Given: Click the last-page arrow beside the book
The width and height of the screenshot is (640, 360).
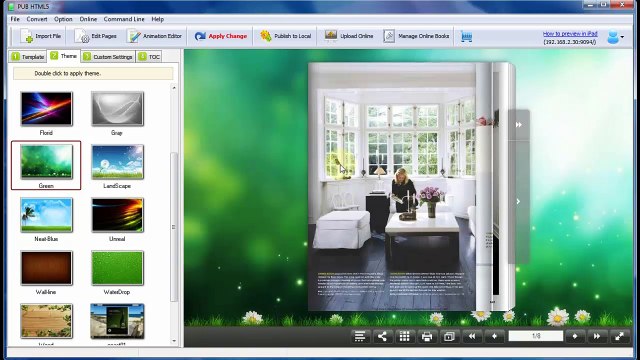Looking at the screenshot, I should [519, 125].
